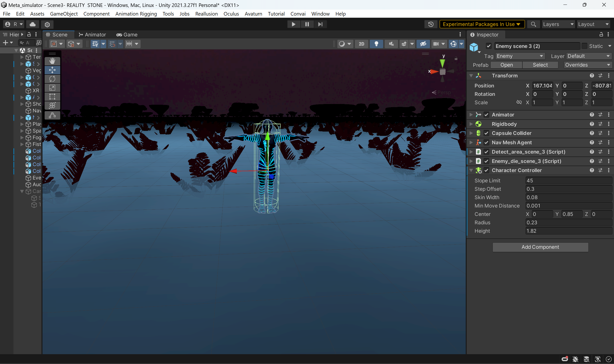Toggle scene lighting bulb icon
614x364 pixels.
coord(376,44)
